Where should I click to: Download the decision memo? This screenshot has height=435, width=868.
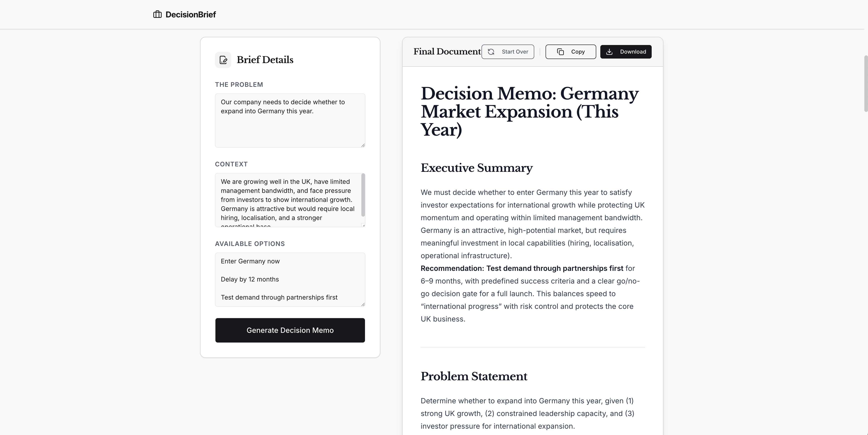click(x=625, y=52)
